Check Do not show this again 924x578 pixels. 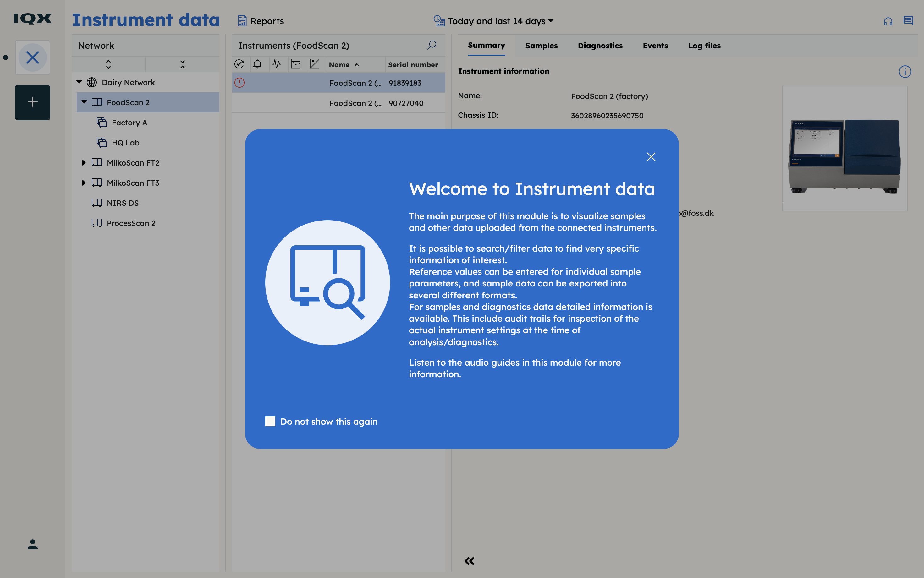270,421
